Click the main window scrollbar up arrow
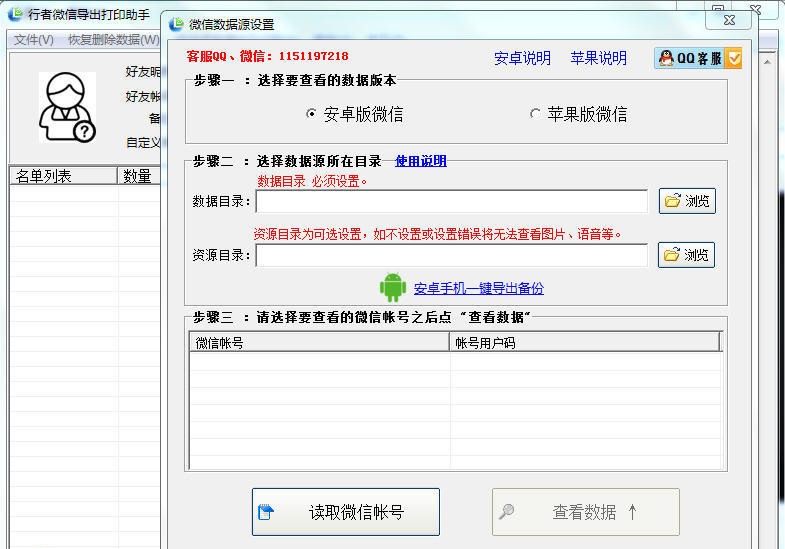The width and height of the screenshot is (785, 549). tap(767, 62)
